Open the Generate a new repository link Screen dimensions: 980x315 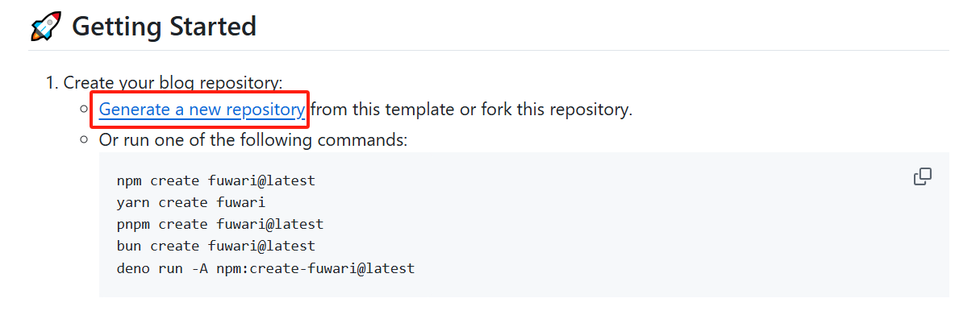click(202, 110)
